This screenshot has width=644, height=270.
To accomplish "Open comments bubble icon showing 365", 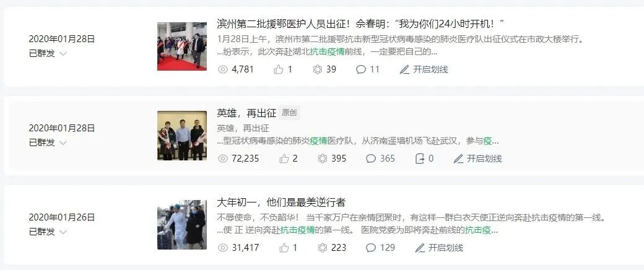I will pyautogui.click(x=371, y=159).
